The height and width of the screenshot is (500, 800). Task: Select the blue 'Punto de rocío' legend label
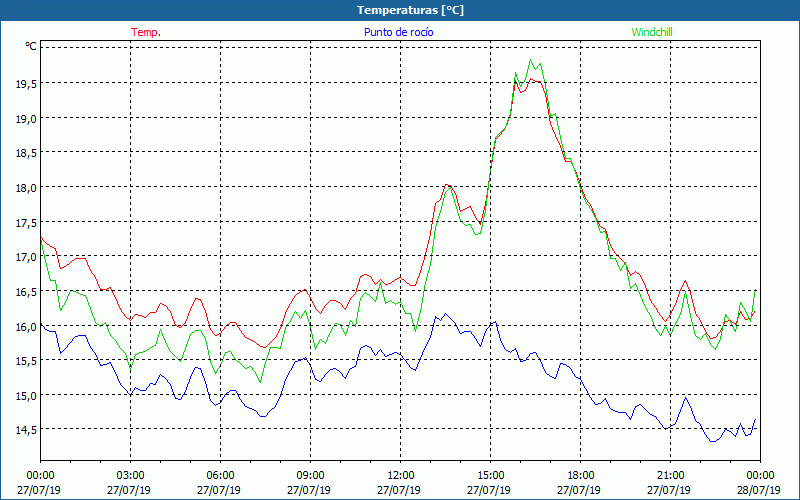pos(398,32)
